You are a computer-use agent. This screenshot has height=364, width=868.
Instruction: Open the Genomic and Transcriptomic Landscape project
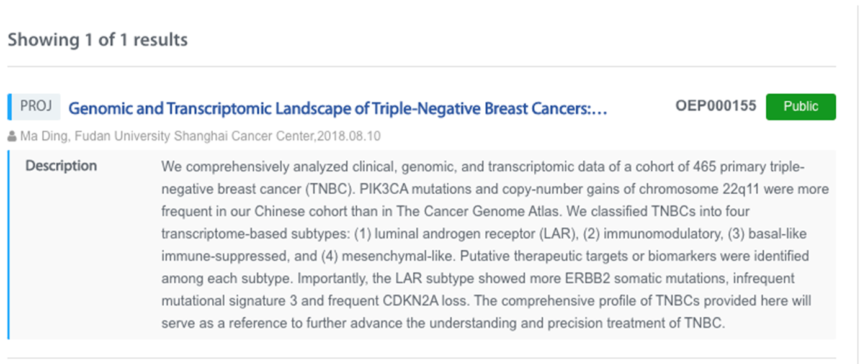[x=338, y=109]
